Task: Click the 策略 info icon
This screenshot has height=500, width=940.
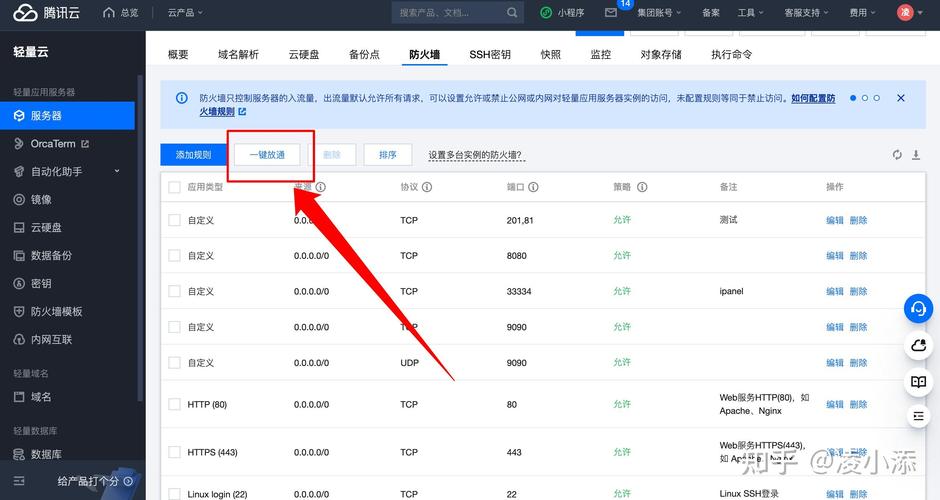Action: point(642,187)
